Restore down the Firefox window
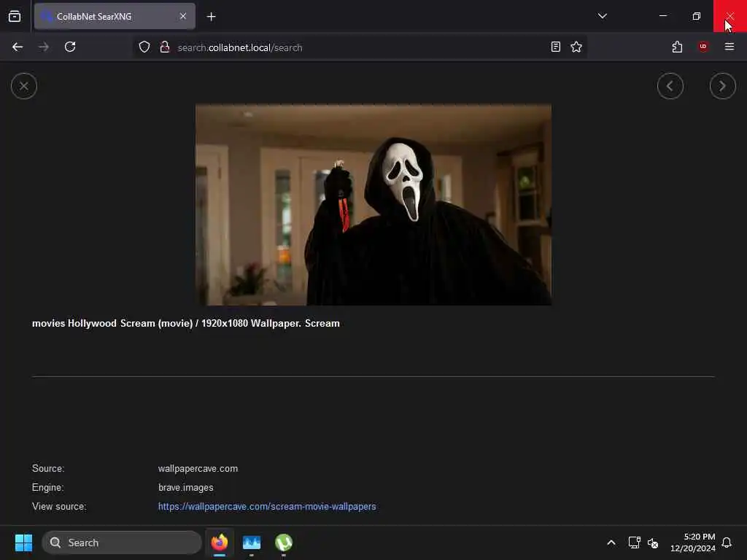Viewport: 747px width, 560px height. 697,16
